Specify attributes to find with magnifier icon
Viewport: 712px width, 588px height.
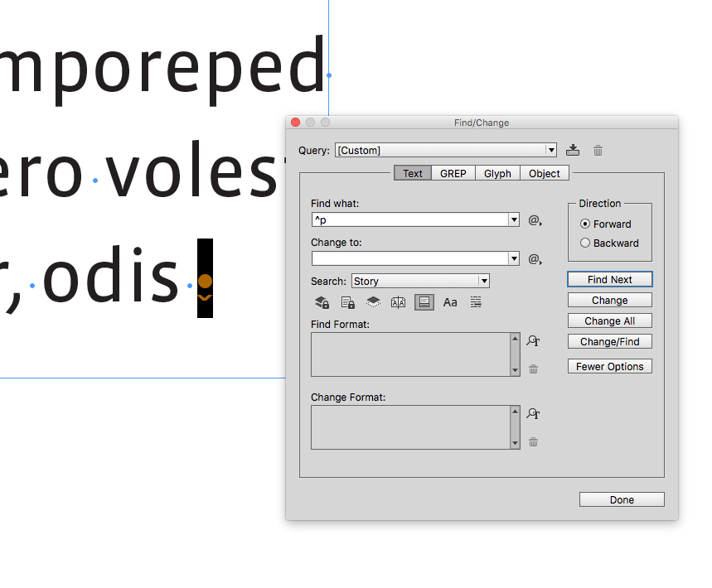tap(533, 340)
